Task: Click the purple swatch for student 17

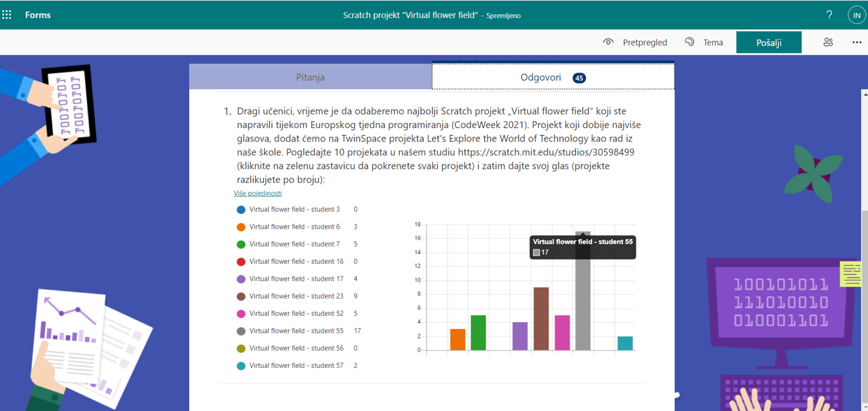Action: [x=241, y=279]
